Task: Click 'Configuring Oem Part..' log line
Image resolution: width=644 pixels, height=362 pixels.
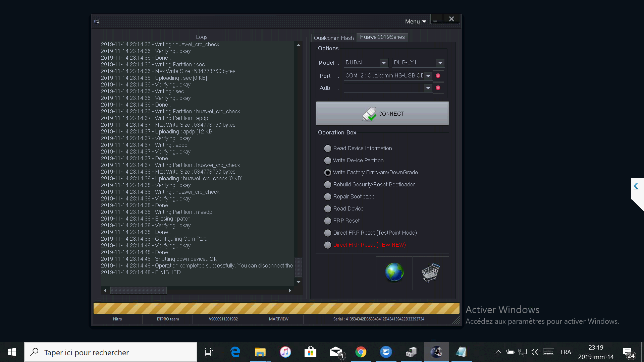Action: click(x=155, y=239)
